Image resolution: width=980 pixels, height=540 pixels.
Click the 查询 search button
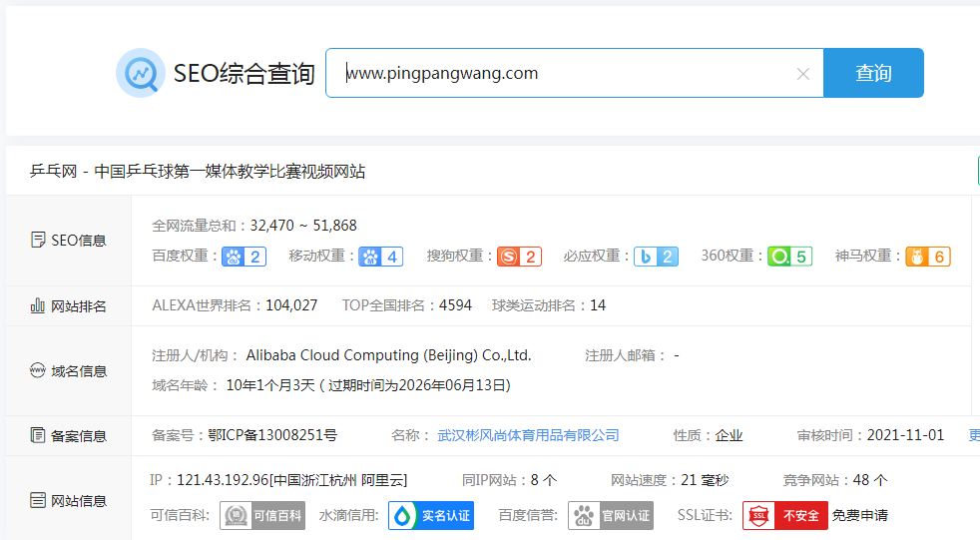[x=873, y=73]
